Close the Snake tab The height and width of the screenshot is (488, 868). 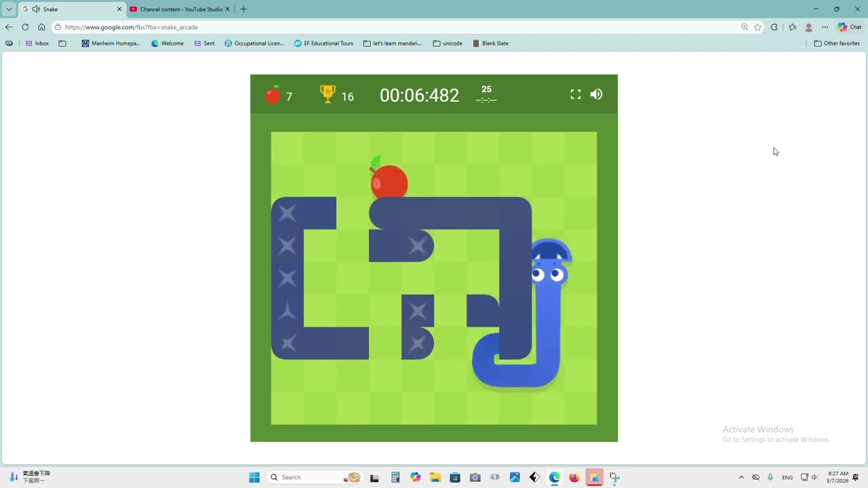point(119,9)
